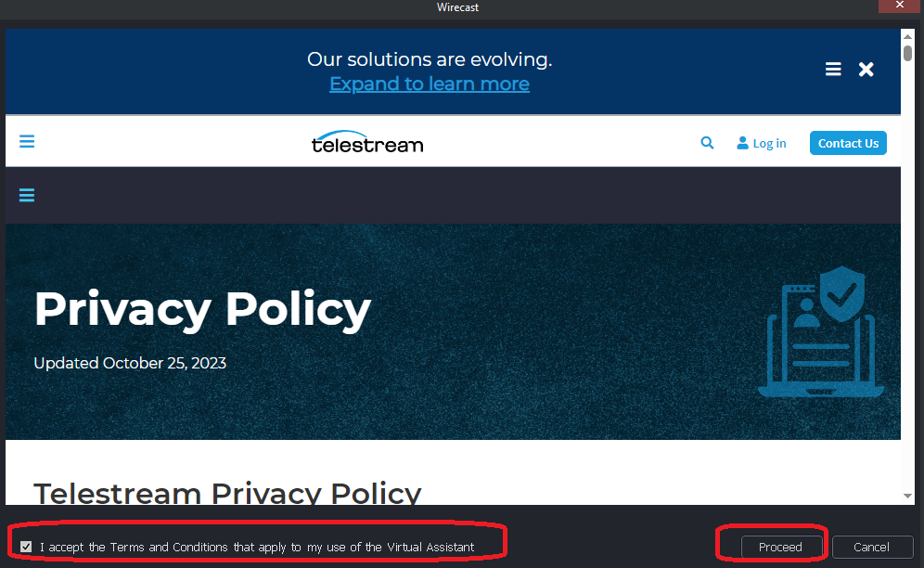Expand the hamburger menu in the dark bar
This screenshot has height=568, width=924.
coord(27,195)
